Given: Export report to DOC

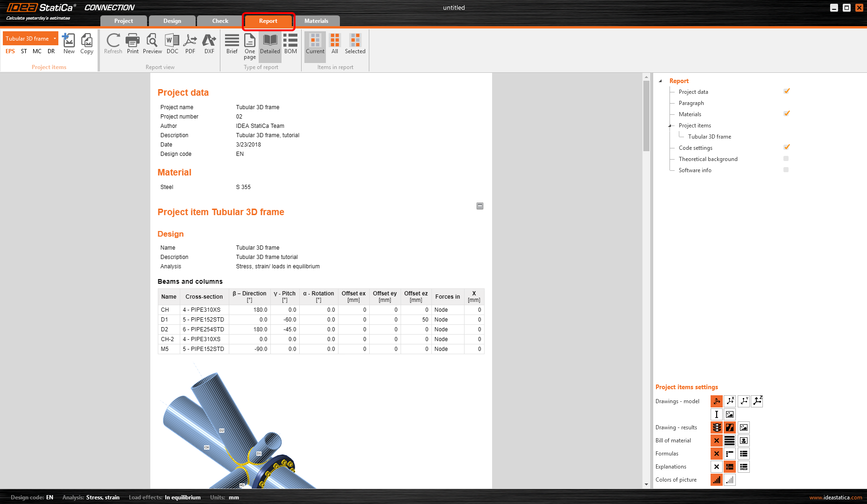Looking at the screenshot, I should (172, 44).
